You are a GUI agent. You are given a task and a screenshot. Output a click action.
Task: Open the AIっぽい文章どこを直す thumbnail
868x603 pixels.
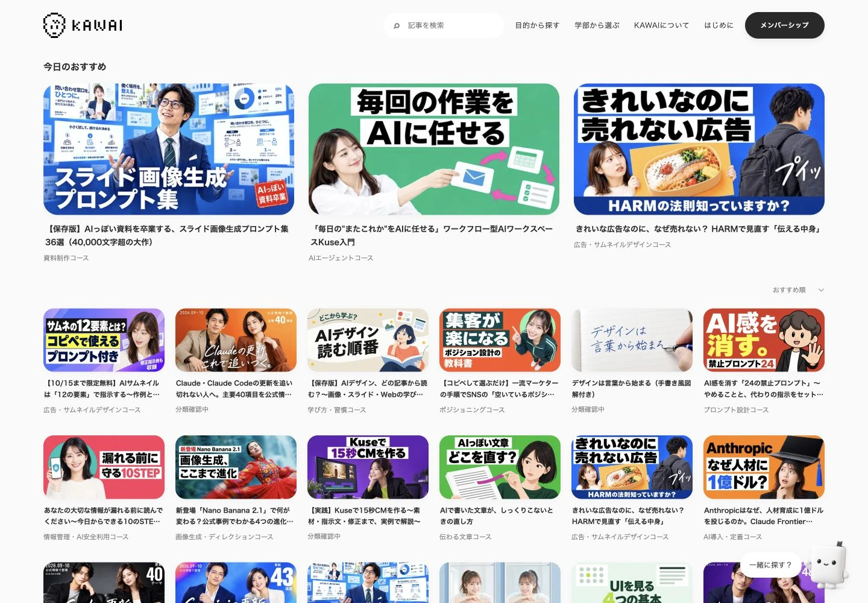pyautogui.click(x=500, y=467)
